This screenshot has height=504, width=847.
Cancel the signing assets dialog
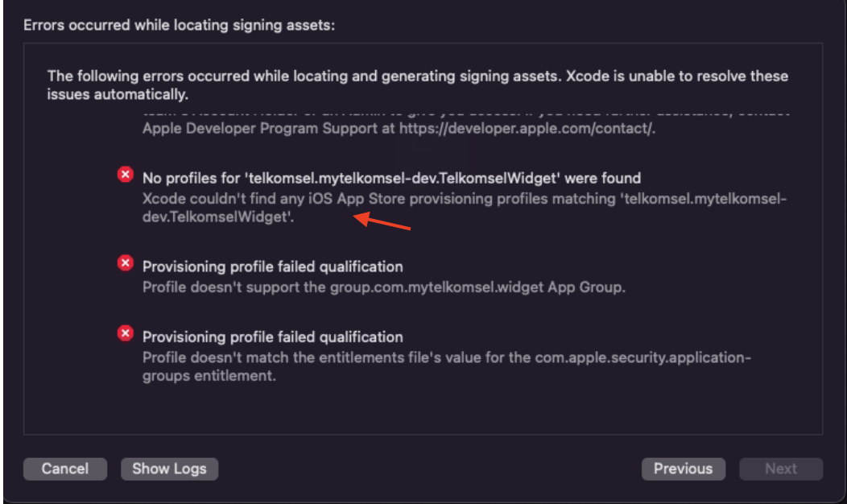[x=64, y=469]
